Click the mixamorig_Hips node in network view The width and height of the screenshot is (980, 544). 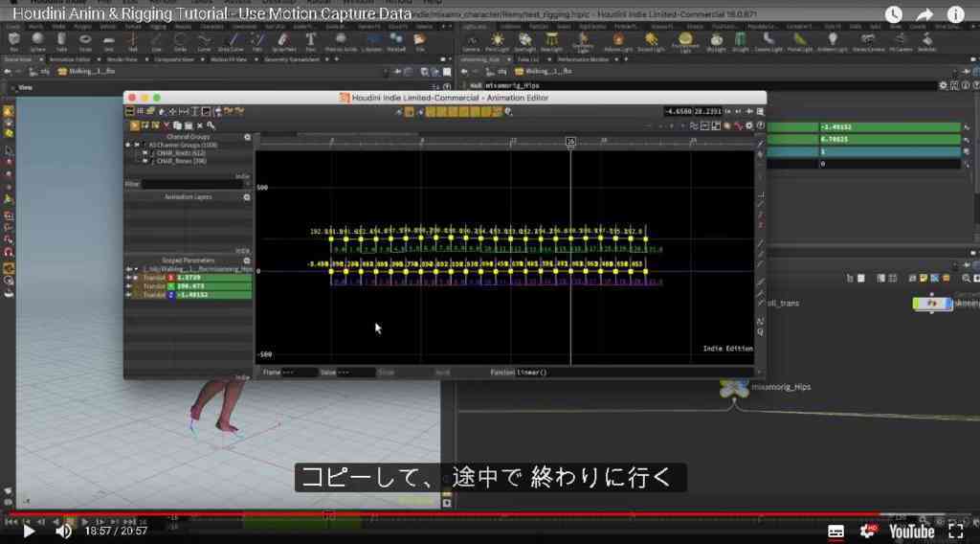734,388
